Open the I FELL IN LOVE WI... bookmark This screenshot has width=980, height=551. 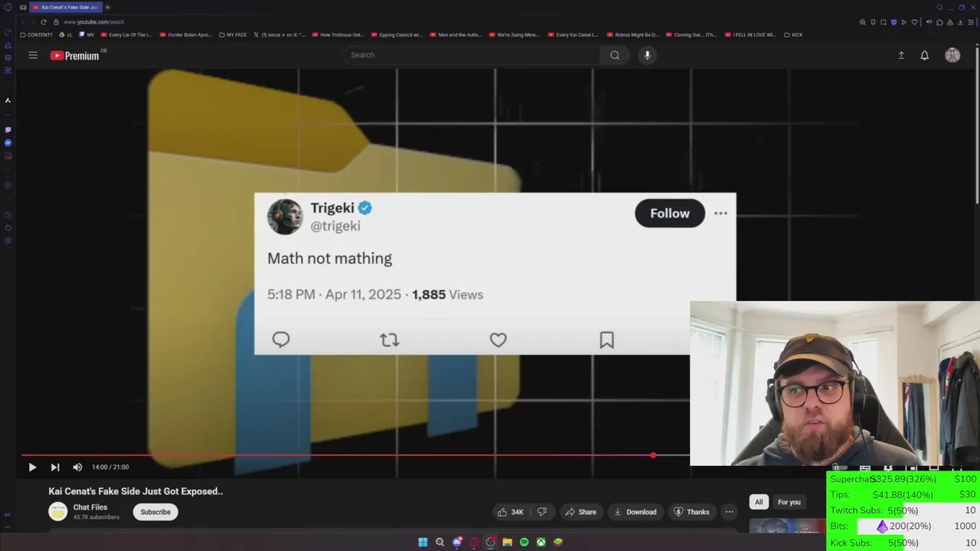coord(750,34)
